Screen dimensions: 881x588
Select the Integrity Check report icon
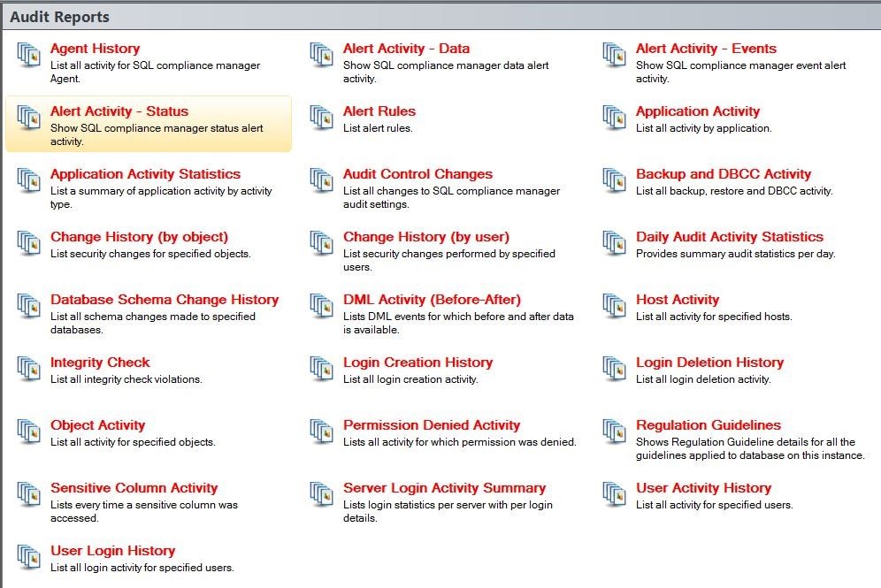28,369
